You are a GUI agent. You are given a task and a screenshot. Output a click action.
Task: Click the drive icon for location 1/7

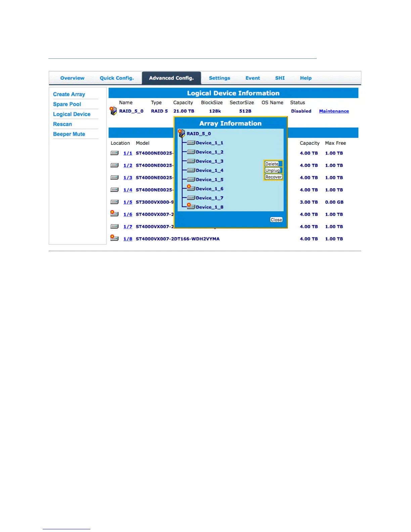click(x=115, y=226)
